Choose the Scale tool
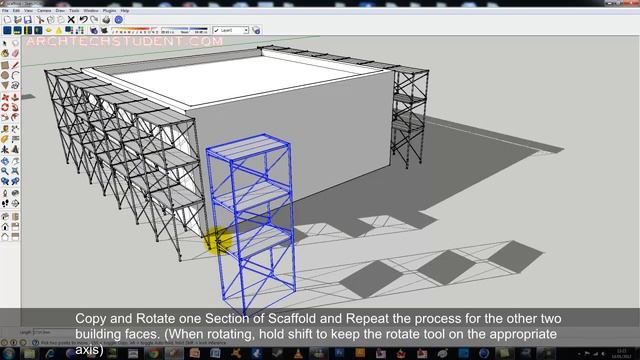 pos(5,118)
